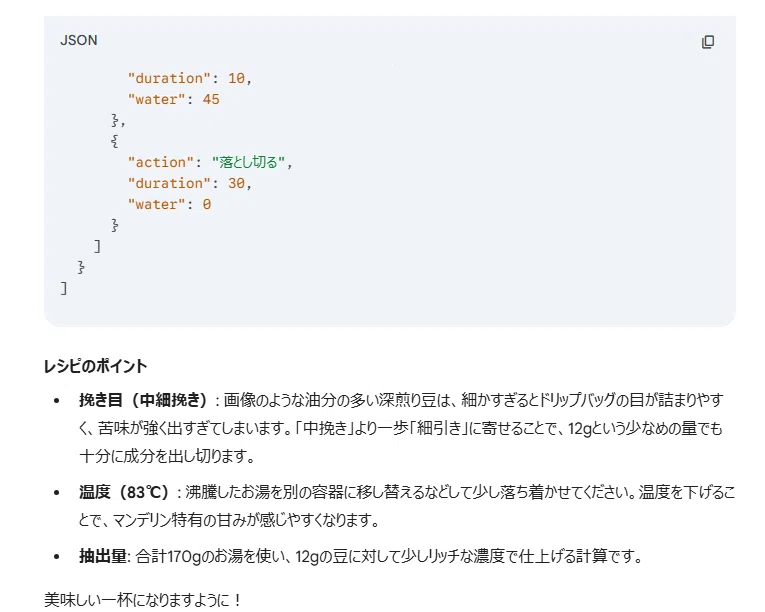Image resolution: width=765 pixels, height=612 pixels.
Task: Copy the JSON code block
Action: 707,42
